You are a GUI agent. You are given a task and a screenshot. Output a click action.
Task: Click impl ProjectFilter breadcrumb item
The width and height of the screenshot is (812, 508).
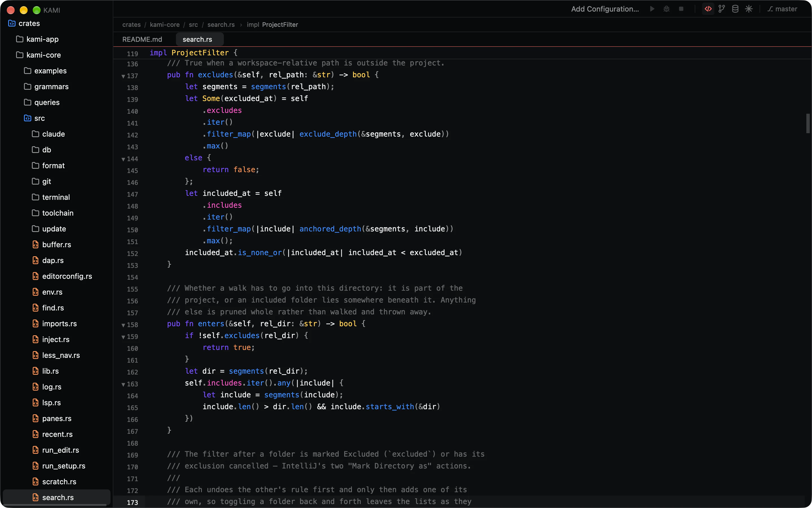(272, 25)
